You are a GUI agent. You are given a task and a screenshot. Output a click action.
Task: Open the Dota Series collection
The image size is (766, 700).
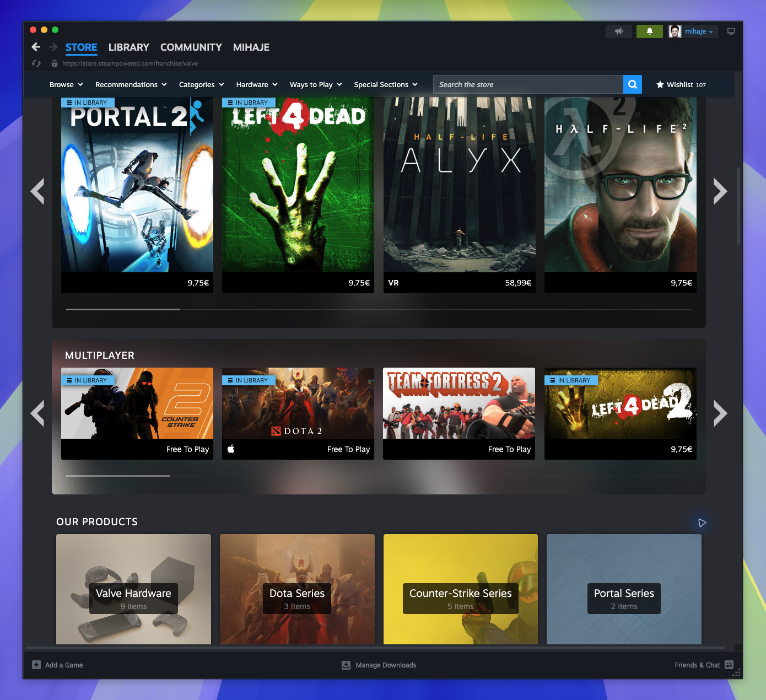tap(297, 589)
